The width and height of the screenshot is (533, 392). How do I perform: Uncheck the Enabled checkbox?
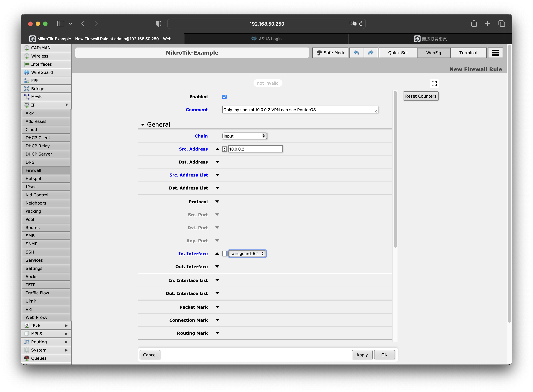pos(224,97)
